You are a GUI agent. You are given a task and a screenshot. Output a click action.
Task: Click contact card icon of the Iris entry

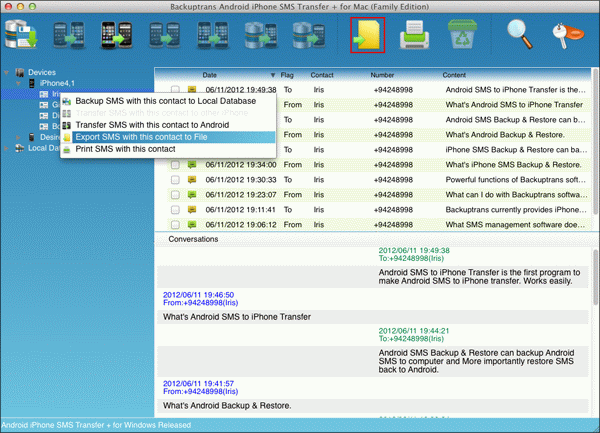44,94
